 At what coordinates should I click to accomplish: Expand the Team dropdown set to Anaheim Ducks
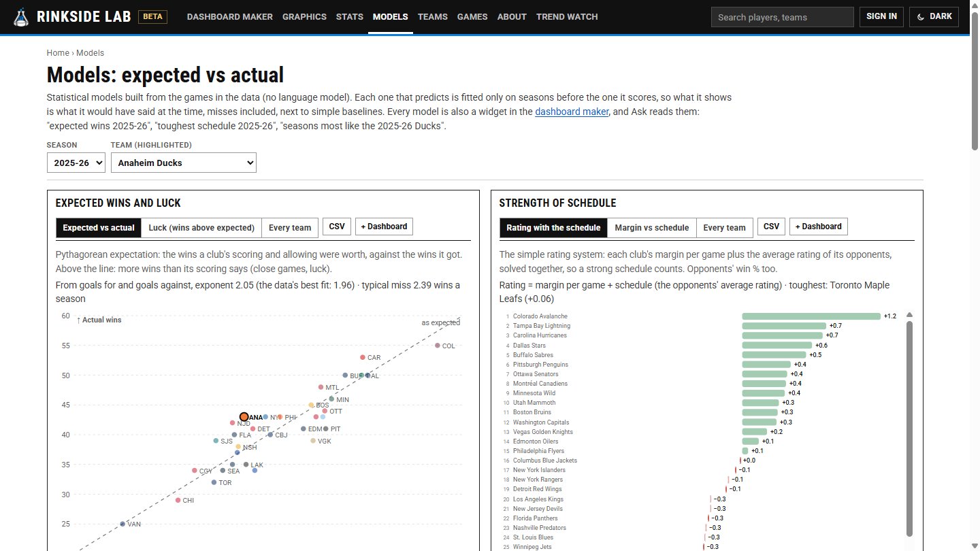pos(184,163)
